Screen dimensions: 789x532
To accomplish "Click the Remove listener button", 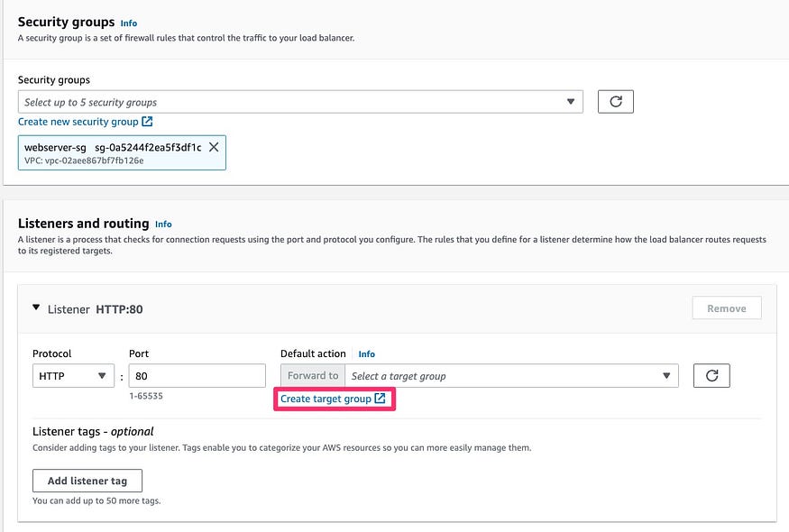I will click(x=727, y=308).
